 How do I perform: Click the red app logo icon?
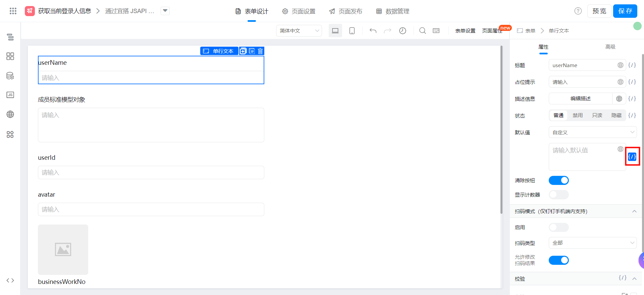pos(30,11)
